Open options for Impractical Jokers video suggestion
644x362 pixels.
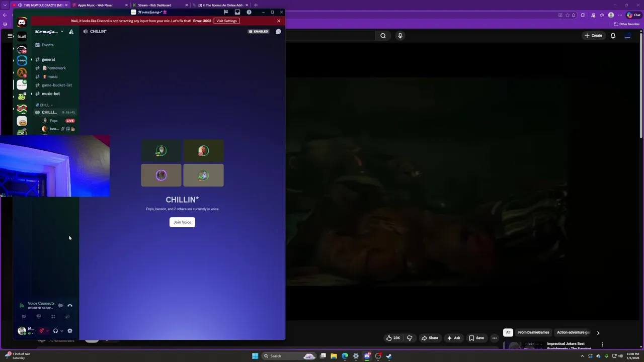[602, 344]
